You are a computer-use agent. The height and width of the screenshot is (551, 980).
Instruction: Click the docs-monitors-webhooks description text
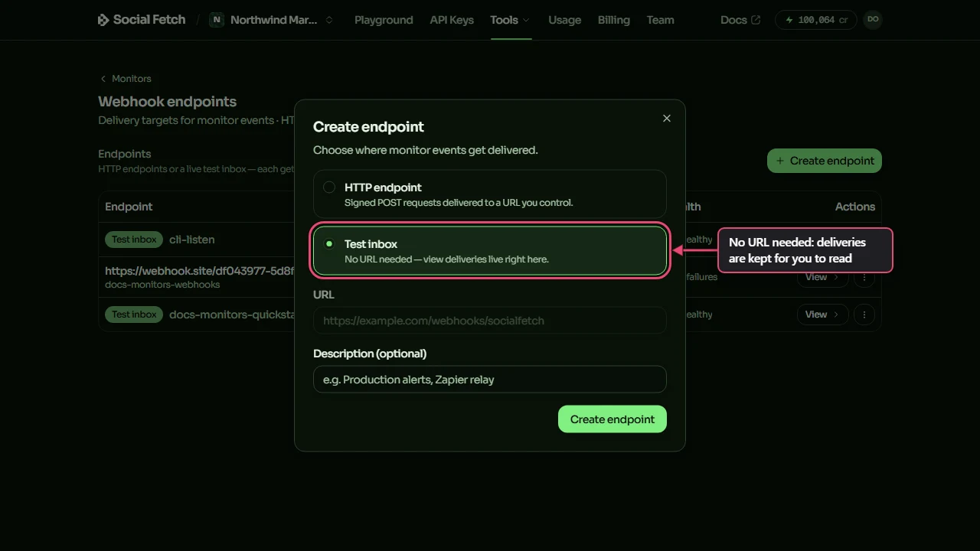point(162,285)
